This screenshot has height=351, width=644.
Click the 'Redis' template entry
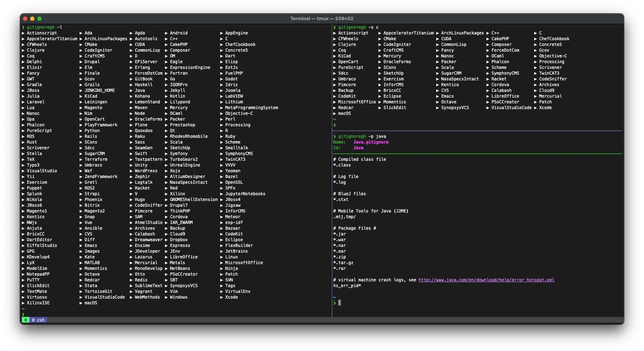tap(141, 280)
